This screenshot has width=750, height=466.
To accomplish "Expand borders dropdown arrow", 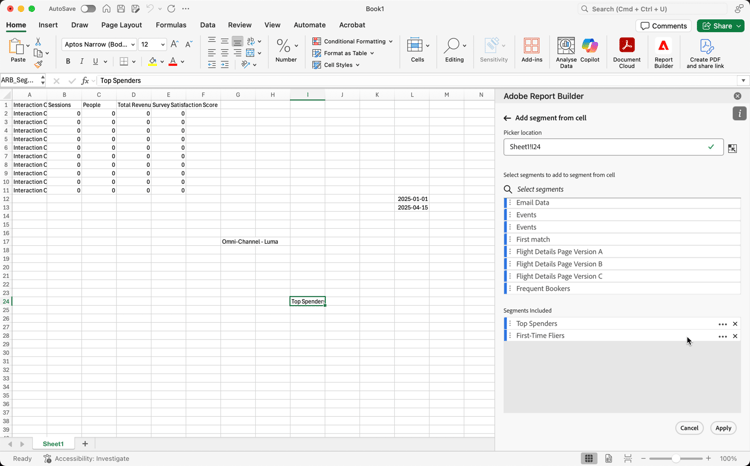I will click(x=133, y=61).
